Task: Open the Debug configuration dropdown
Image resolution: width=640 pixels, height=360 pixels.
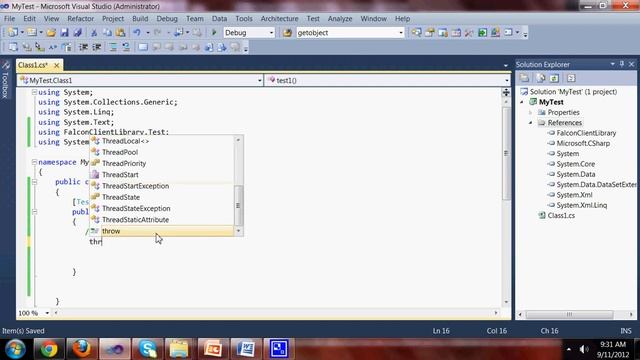Action: [271, 33]
